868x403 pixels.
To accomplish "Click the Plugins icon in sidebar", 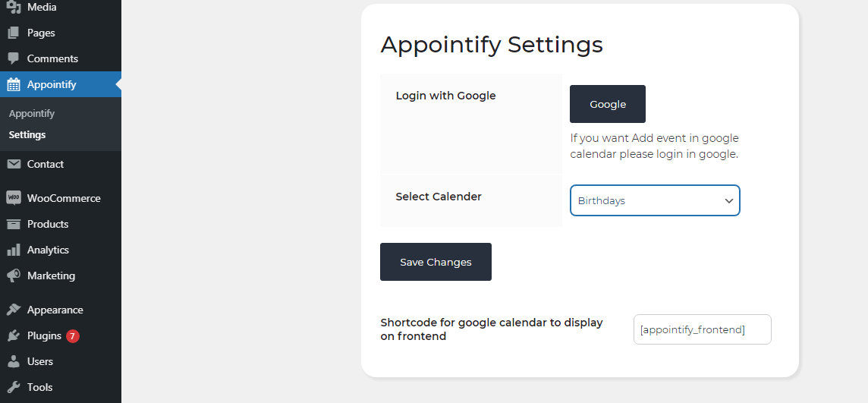I will click(14, 336).
